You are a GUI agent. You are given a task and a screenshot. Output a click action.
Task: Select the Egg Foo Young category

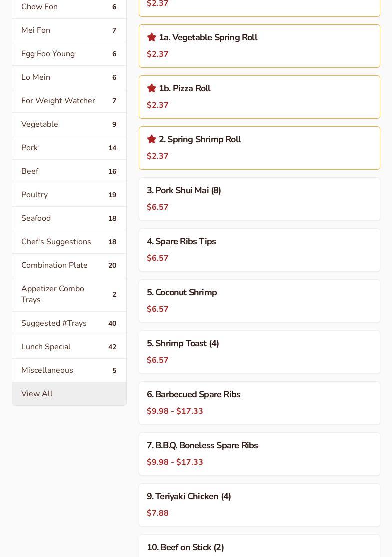click(x=69, y=54)
